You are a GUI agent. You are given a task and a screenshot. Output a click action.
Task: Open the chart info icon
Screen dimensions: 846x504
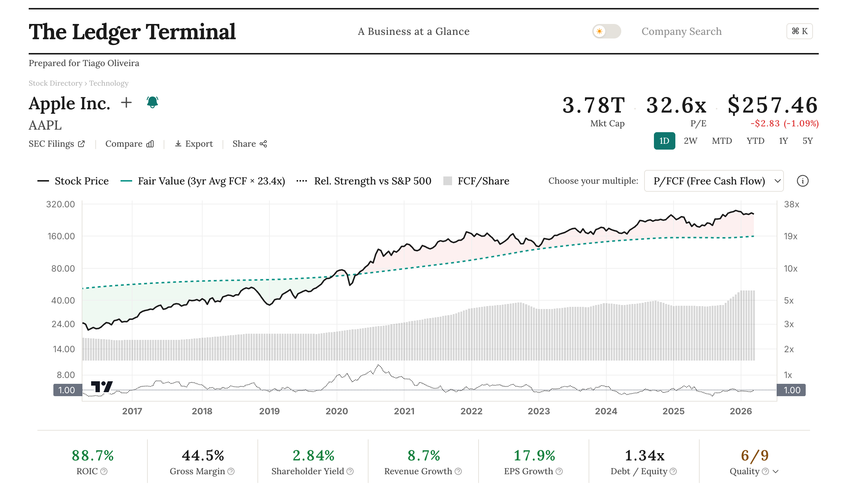click(802, 181)
